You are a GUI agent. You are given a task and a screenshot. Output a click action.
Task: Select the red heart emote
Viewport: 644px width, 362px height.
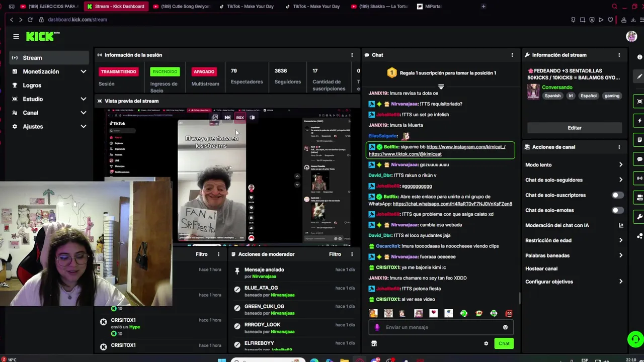tap(433, 313)
